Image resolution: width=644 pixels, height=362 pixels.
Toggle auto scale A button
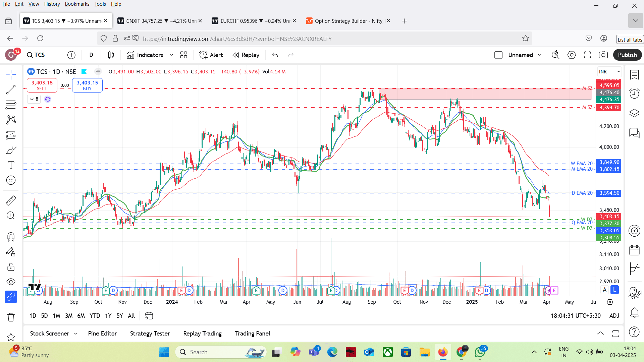click(x=605, y=290)
